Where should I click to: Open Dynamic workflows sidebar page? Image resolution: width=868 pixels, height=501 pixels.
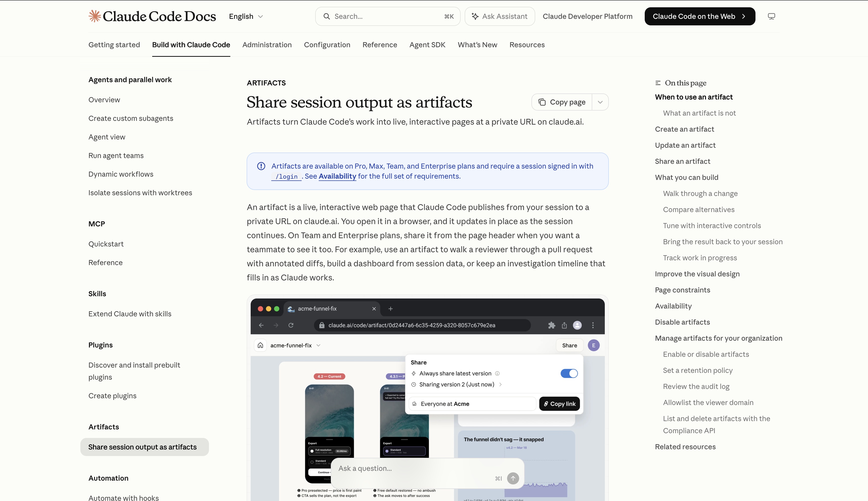point(121,174)
